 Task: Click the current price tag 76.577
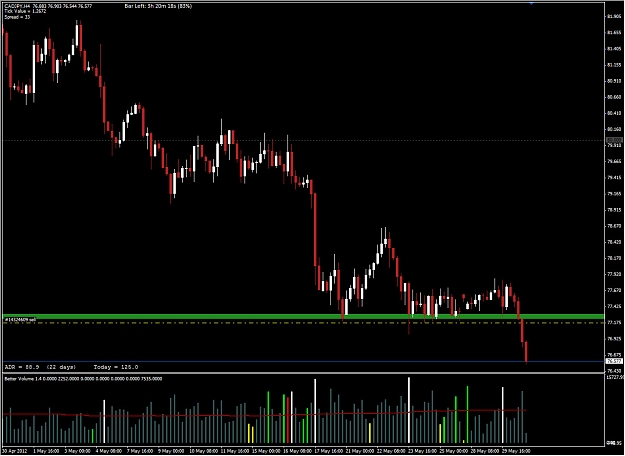[x=614, y=361]
